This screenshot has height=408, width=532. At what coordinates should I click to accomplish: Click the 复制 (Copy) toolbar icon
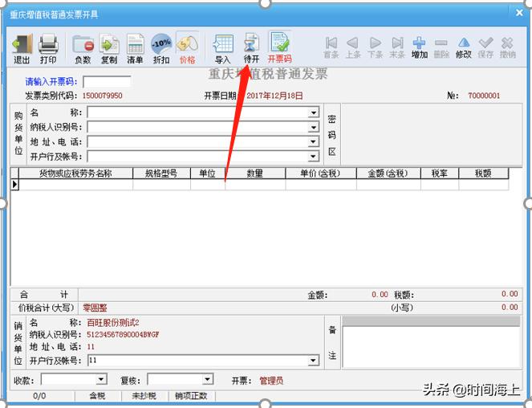pos(109,48)
